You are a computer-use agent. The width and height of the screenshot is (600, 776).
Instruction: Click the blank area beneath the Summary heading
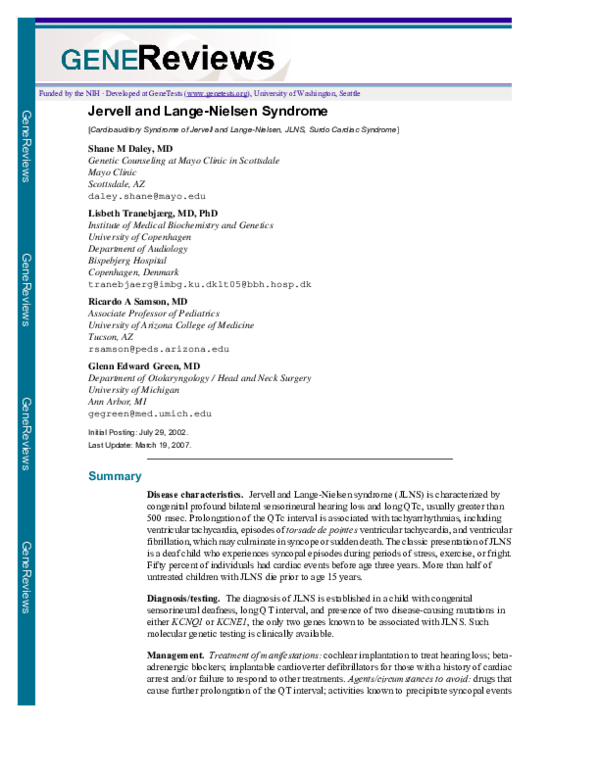tap(270, 580)
